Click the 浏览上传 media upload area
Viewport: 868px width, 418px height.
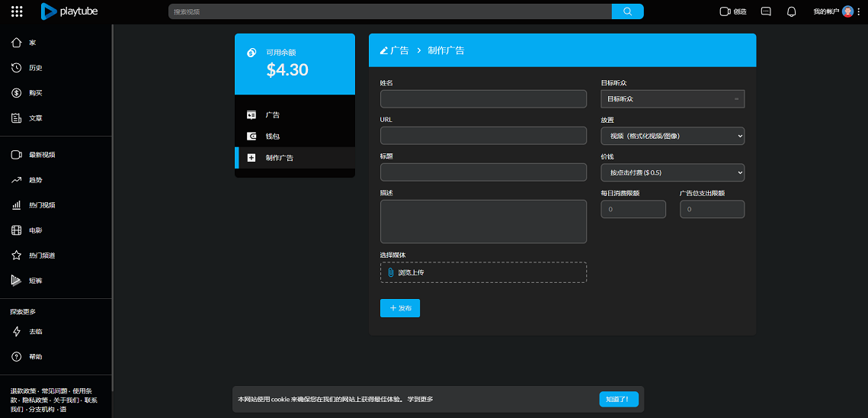(x=483, y=272)
